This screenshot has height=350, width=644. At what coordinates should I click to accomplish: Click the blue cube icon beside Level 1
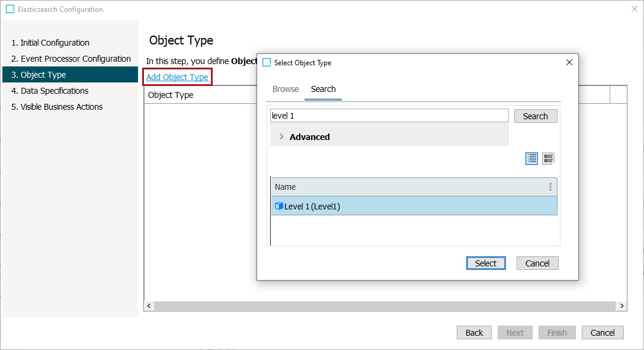[x=278, y=206]
